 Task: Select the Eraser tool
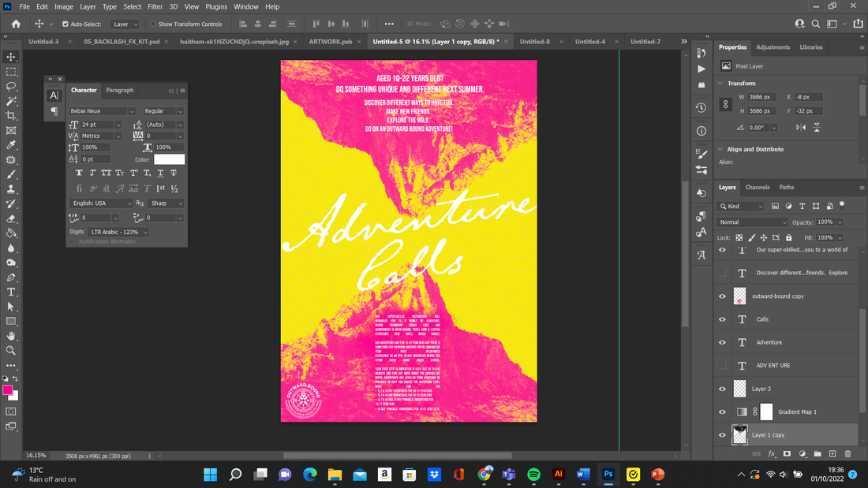tap(11, 218)
